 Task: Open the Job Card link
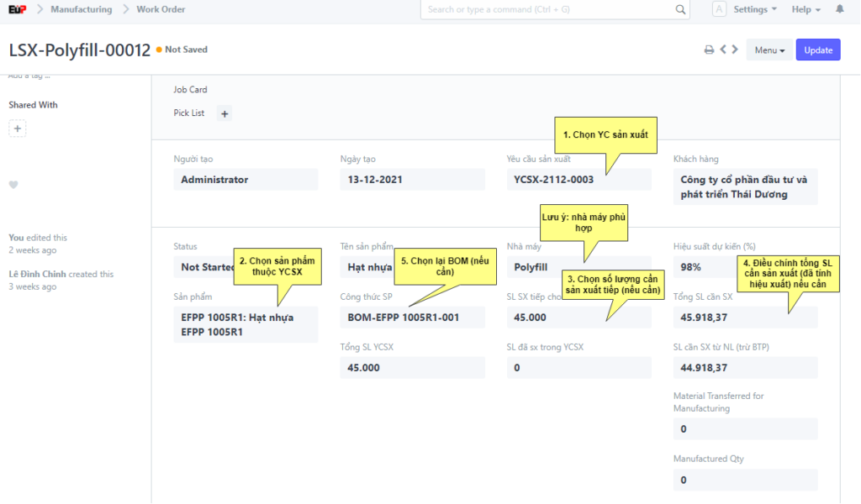pyautogui.click(x=190, y=90)
